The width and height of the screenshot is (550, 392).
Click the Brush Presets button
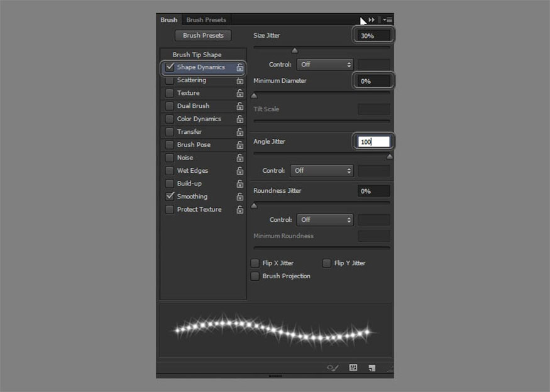tap(203, 36)
